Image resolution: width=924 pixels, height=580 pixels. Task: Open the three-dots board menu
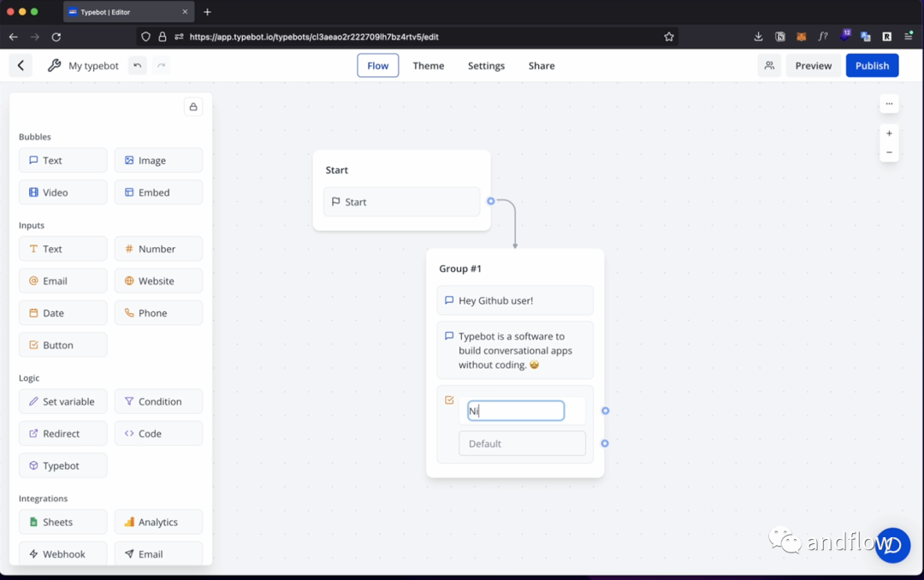point(889,104)
